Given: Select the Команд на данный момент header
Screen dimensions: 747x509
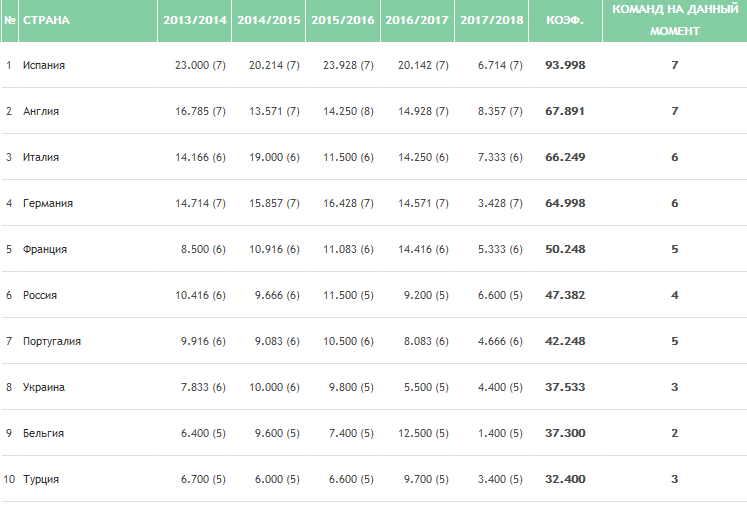Looking at the screenshot, I should (674, 20).
